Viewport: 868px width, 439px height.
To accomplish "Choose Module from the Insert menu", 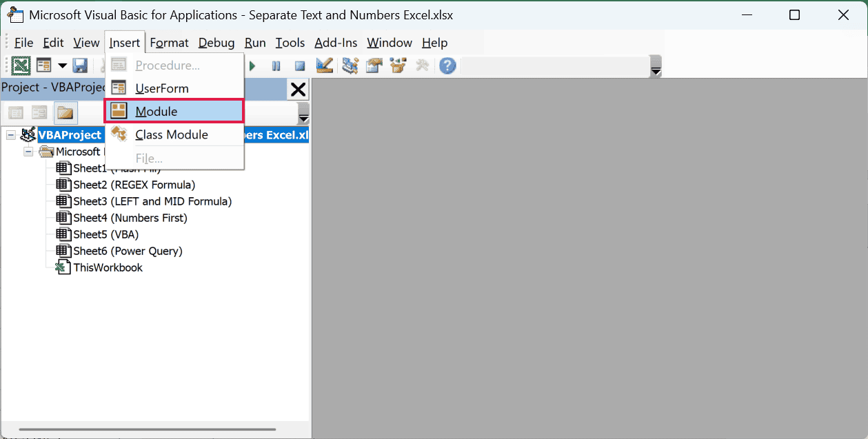I will click(174, 112).
